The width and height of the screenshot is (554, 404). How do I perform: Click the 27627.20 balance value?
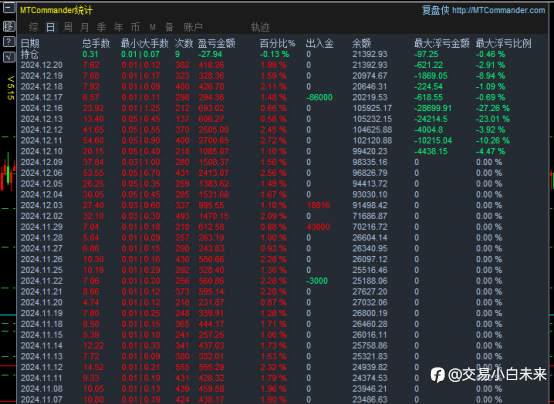pos(370,292)
